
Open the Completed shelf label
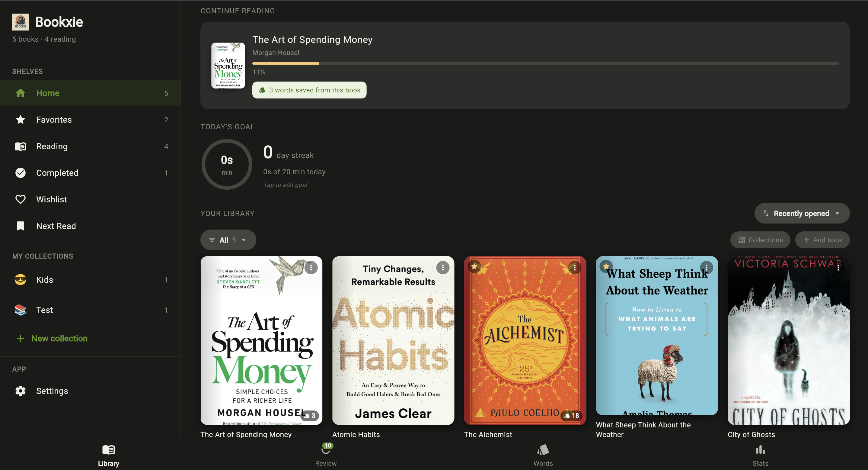(x=57, y=173)
